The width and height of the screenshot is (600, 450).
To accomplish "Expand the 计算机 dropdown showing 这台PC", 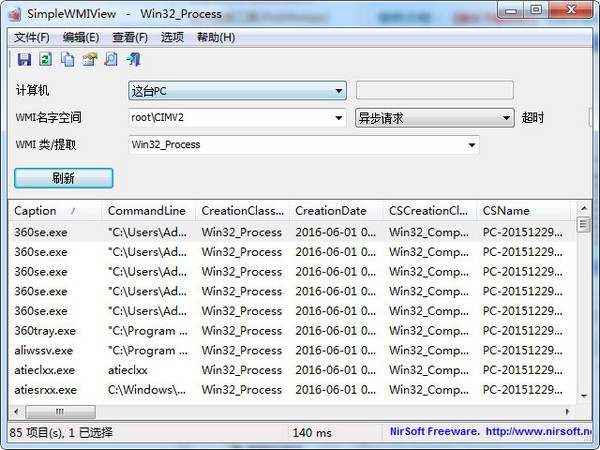I will [339, 91].
